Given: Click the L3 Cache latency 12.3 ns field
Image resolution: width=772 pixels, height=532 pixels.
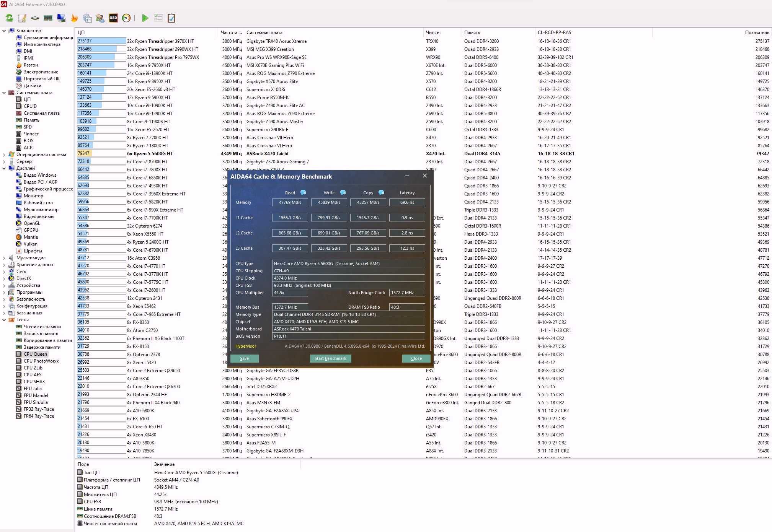Looking at the screenshot, I should pyautogui.click(x=407, y=248).
